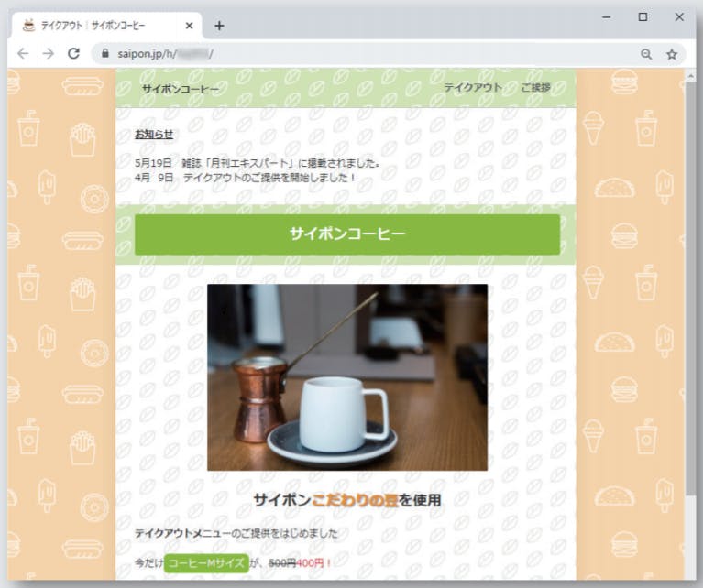Click the coffee cup photo

pyautogui.click(x=347, y=377)
